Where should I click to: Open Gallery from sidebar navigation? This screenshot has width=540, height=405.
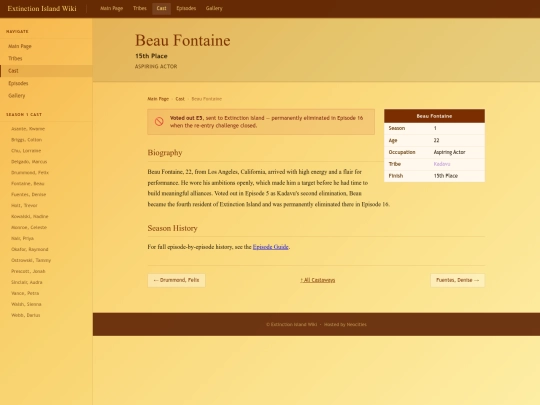click(46, 96)
